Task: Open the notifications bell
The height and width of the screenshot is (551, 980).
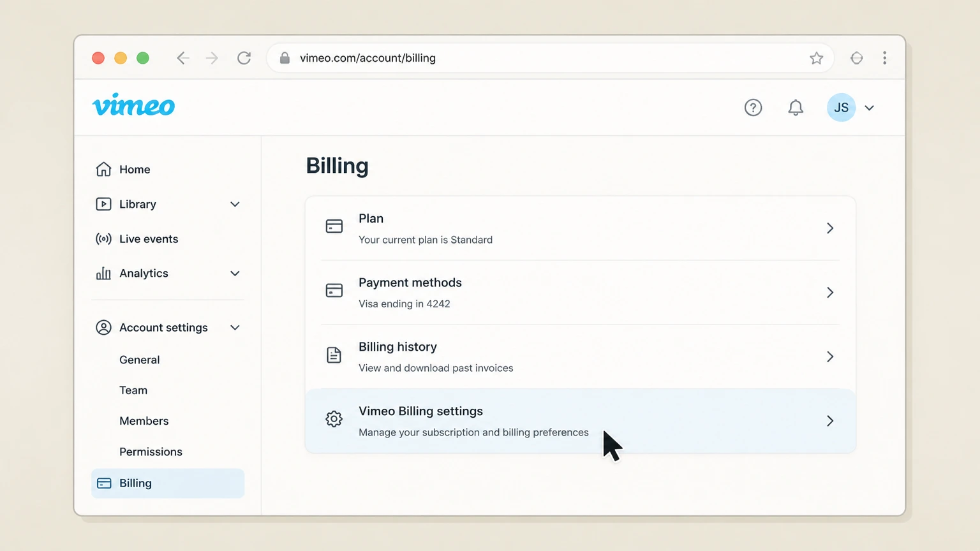Action: point(795,108)
